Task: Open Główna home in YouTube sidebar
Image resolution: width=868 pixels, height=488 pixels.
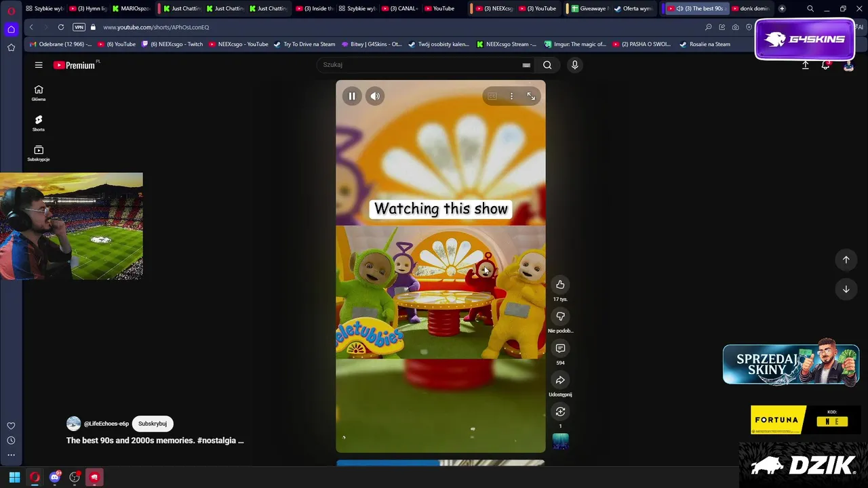Action: point(39,94)
